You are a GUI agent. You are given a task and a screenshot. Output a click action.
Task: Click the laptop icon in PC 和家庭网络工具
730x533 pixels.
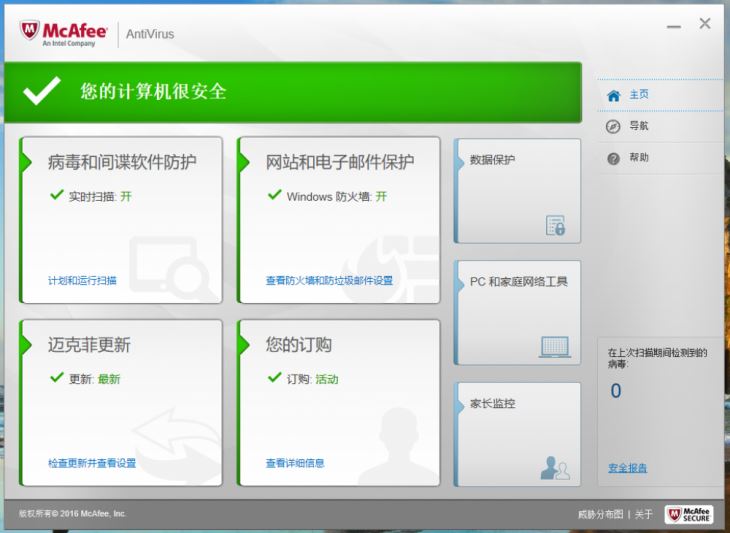pyautogui.click(x=555, y=347)
